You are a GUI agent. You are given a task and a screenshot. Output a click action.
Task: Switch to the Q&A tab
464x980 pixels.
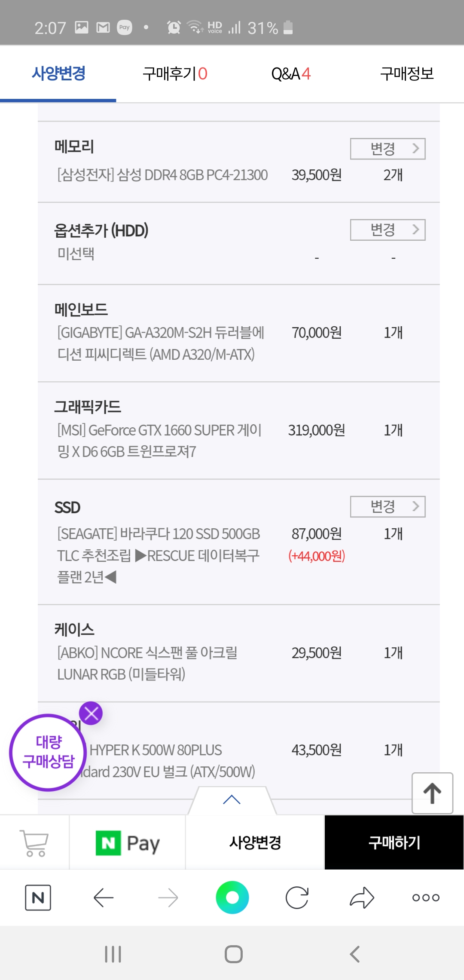[291, 74]
